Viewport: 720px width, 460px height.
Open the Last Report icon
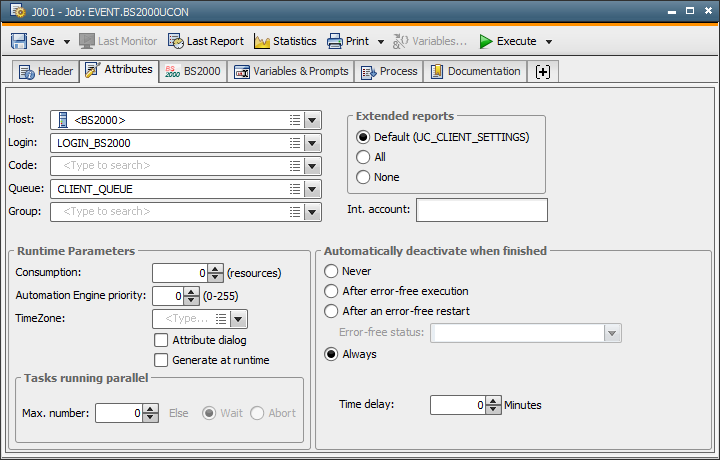coord(175,41)
